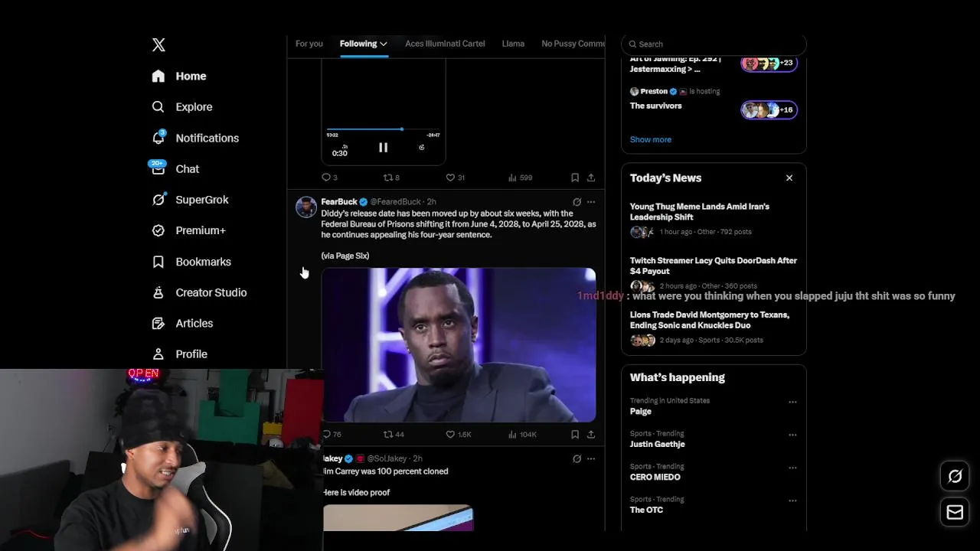View analytics 104K on FearBuck post
980x551 pixels.
coord(522,434)
